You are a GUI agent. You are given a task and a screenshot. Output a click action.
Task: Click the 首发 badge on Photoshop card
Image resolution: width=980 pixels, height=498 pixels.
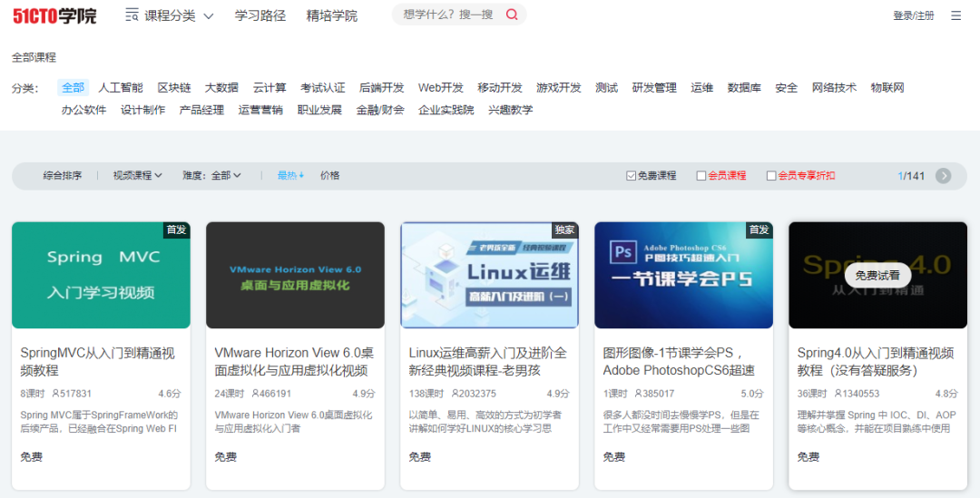[759, 229]
